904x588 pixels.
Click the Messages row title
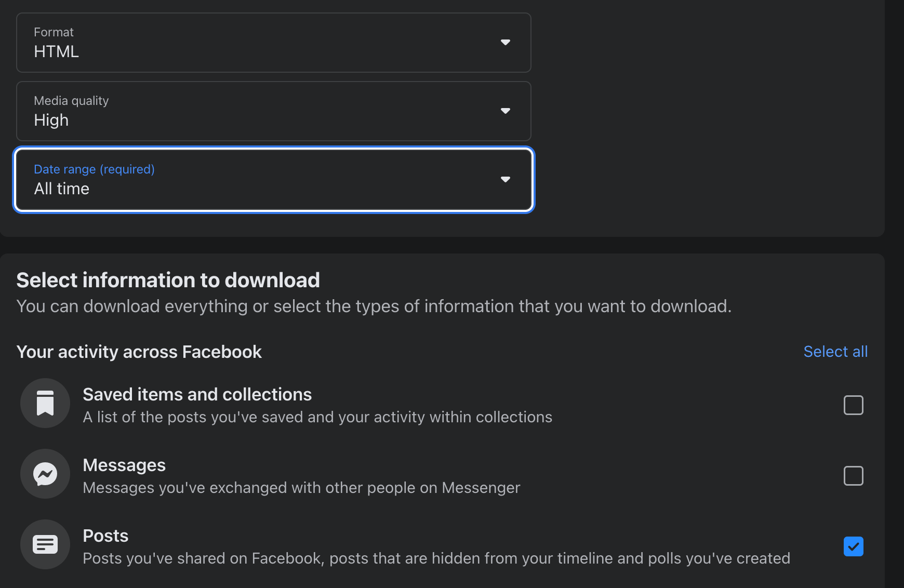click(x=124, y=465)
